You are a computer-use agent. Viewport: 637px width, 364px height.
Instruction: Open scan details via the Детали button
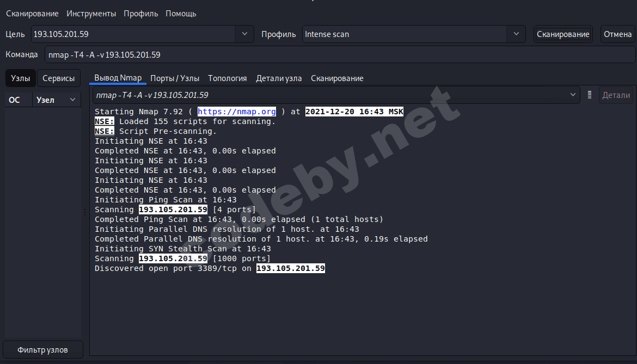pyautogui.click(x=616, y=95)
